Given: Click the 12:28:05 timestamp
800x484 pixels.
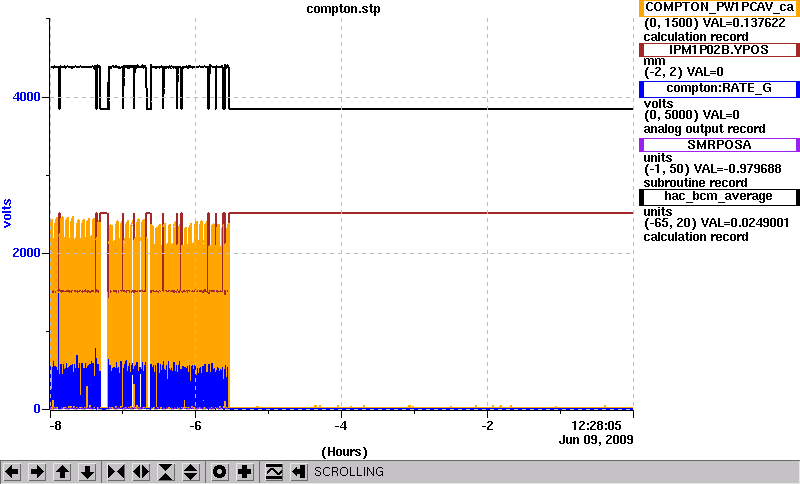Looking at the screenshot, I should click(x=596, y=425).
